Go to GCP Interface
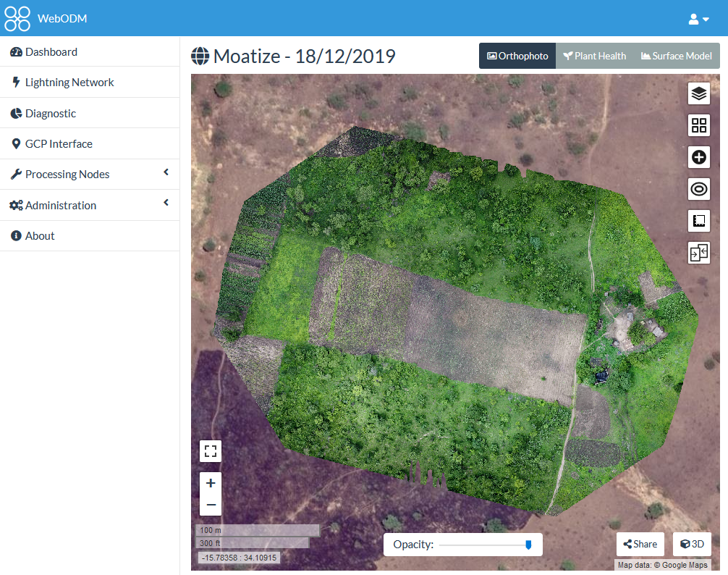Screen dimensions: 728x575 59,144
